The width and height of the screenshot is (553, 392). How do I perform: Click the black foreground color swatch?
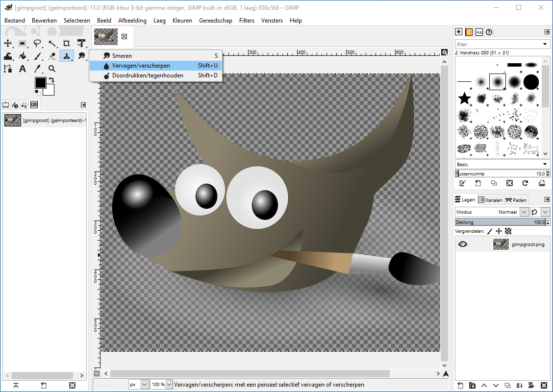(x=40, y=83)
